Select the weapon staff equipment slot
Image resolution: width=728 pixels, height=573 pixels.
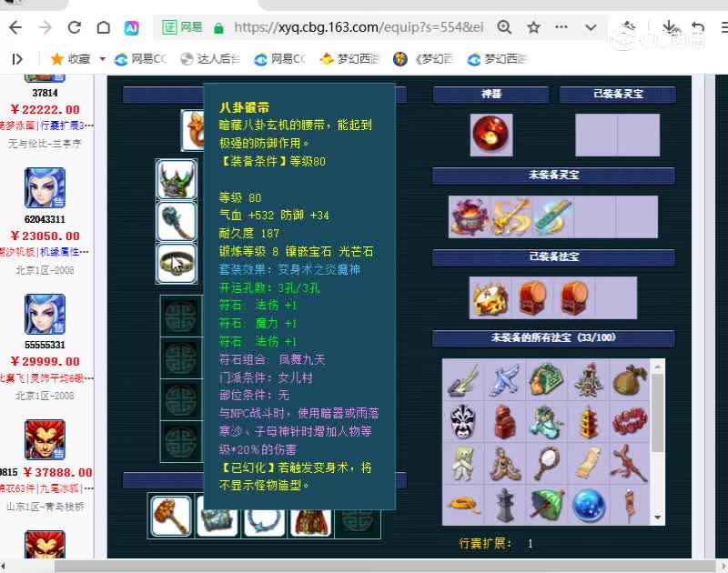177,221
